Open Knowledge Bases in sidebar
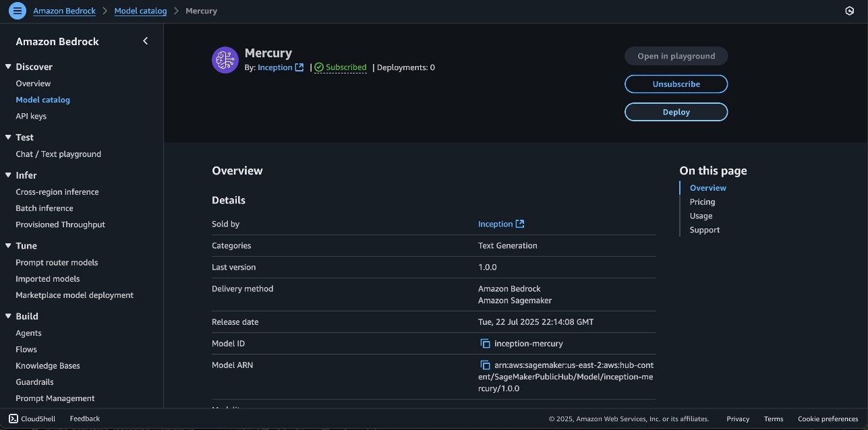The image size is (868, 430). [48, 366]
